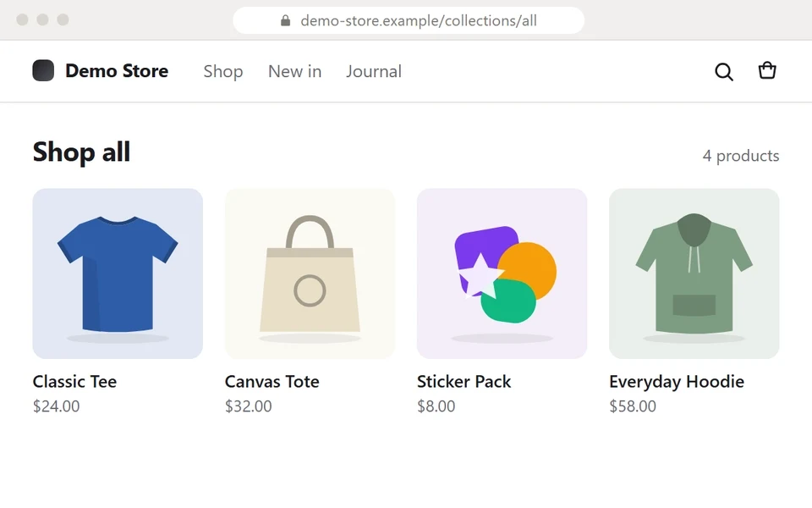Open the Everyday Hoodie product image

point(694,273)
